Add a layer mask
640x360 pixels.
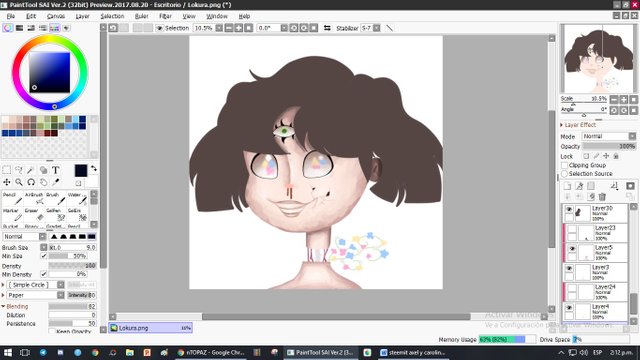[x=631, y=186]
